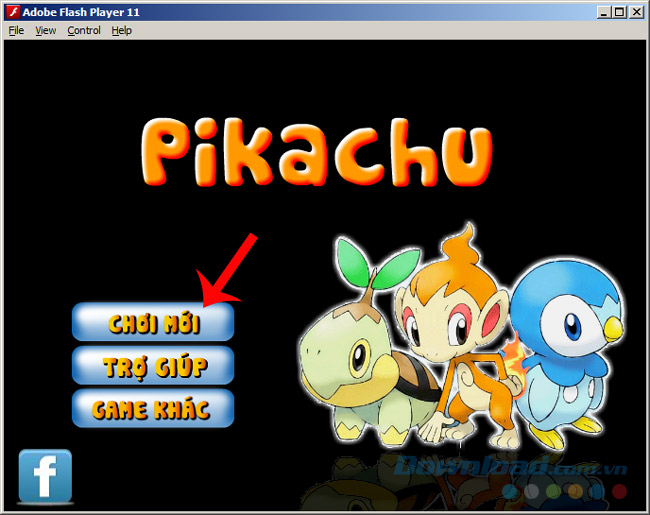Open the File menu
650x515 pixels.
(x=16, y=30)
